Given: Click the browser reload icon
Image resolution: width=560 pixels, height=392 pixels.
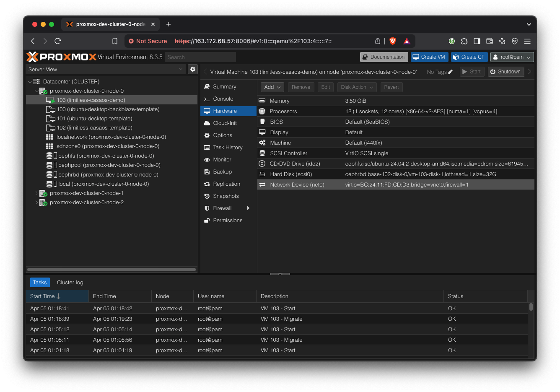Looking at the screenshot, I should (58, 41).
